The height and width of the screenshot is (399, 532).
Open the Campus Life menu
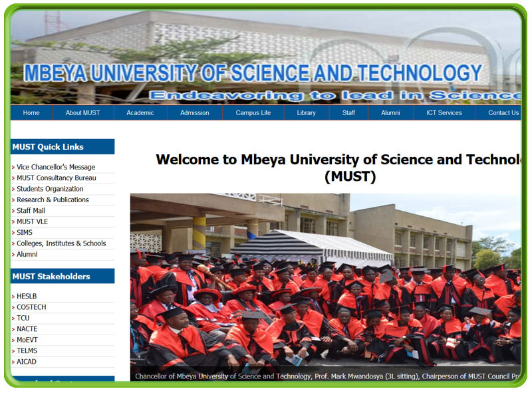coord(253,112)
